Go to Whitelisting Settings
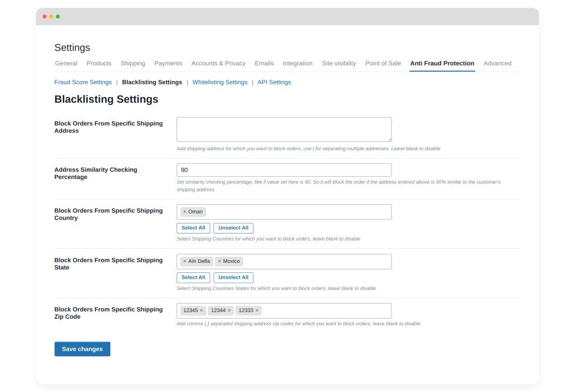575x392 pixels. point(219,82)
